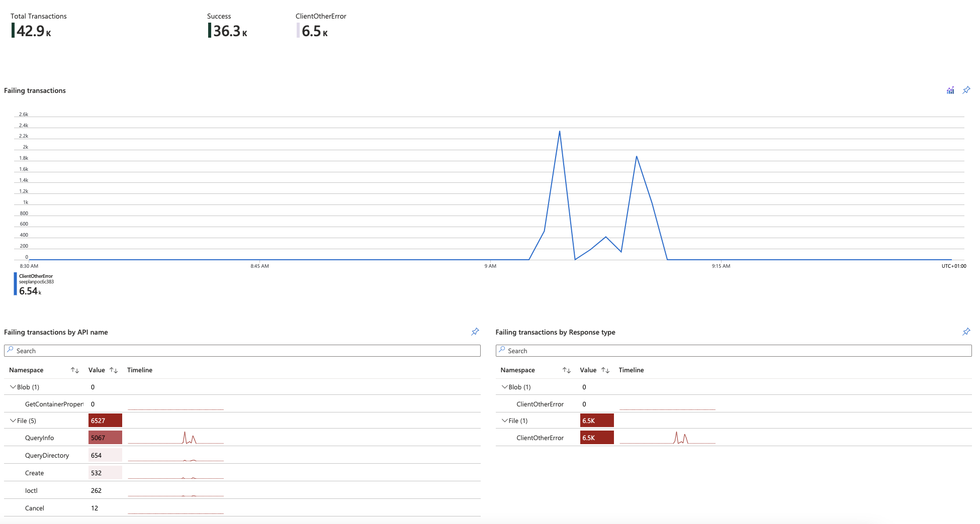Click the red 6527 value cell
Screen dimensions: 980x524
tap(105, 421)
